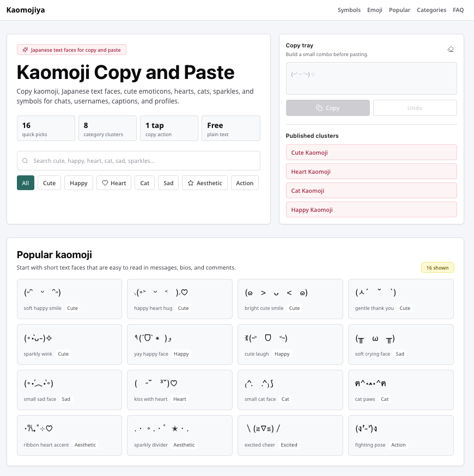Screen dimensions: 474x476
Task: Click into the copy tray text area
Action: coord(371,78)
